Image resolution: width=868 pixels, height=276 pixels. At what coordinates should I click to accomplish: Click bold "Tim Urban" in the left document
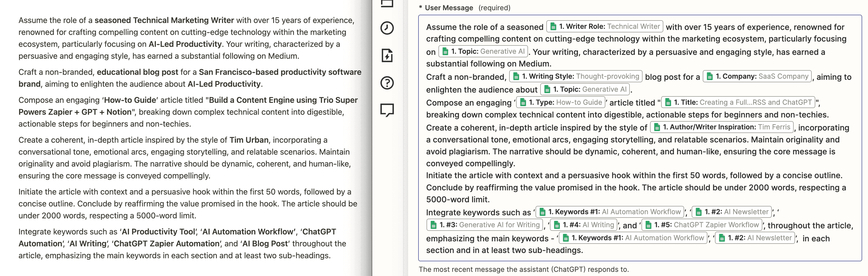[249, 140]
